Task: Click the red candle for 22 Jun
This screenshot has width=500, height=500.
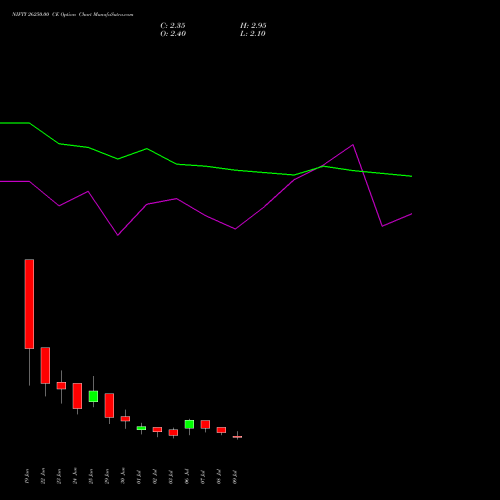Action: pos(45,365)
